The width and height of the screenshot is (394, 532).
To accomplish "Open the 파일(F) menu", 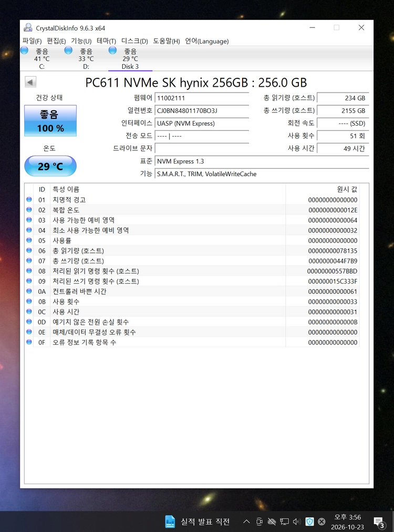I will [32, 41].
